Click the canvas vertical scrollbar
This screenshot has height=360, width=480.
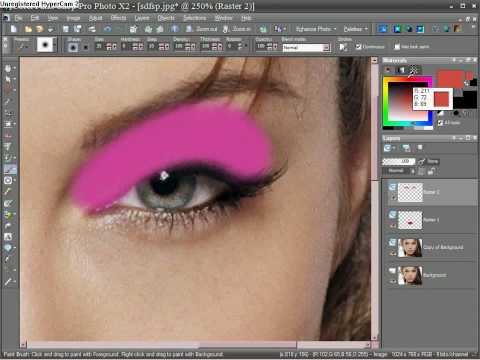(374, 198)
